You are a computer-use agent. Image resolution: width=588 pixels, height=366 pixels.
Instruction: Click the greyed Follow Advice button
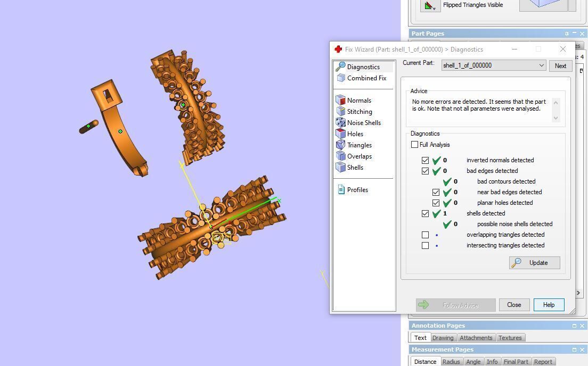pyautogui.click(x=455, y=305)
